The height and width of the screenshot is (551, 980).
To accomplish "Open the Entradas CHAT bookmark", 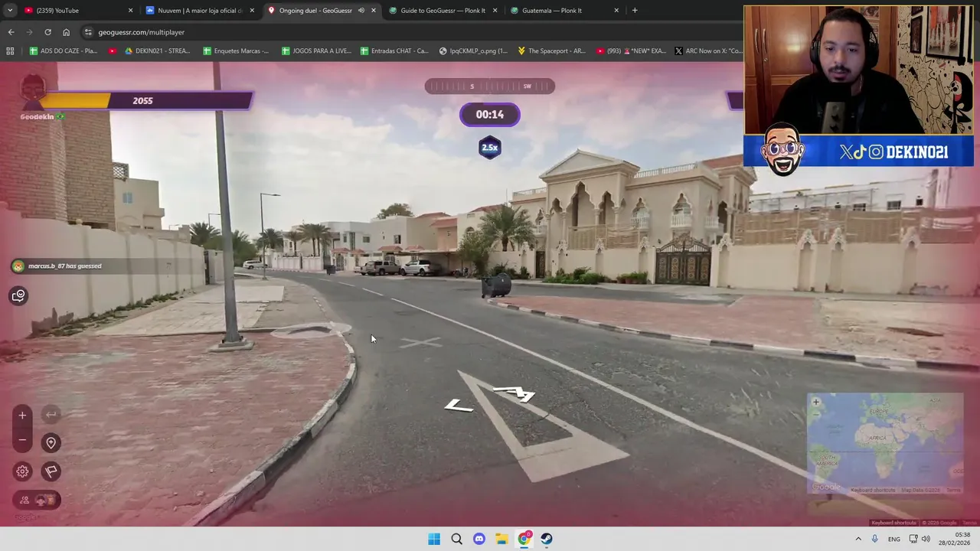I will (x=394, y=51).
